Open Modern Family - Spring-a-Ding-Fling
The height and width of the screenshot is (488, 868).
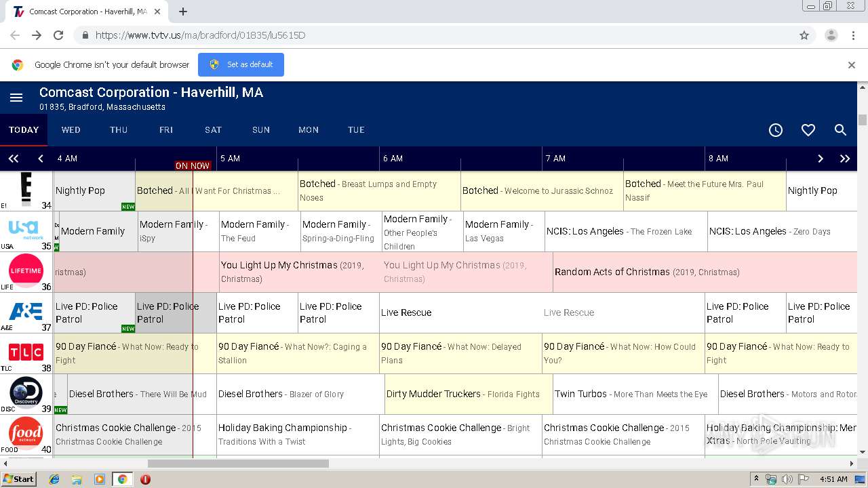pyautogui.click(x=341, y=231)
